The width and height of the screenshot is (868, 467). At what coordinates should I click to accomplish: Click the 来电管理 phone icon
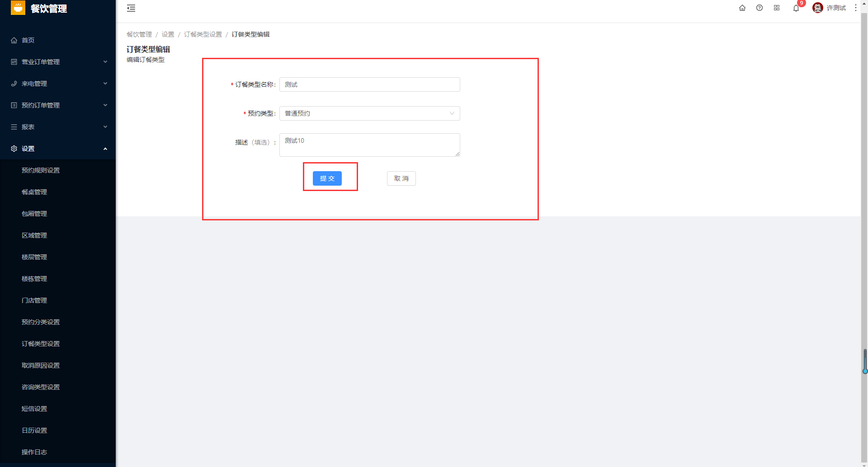click(14, 84)
